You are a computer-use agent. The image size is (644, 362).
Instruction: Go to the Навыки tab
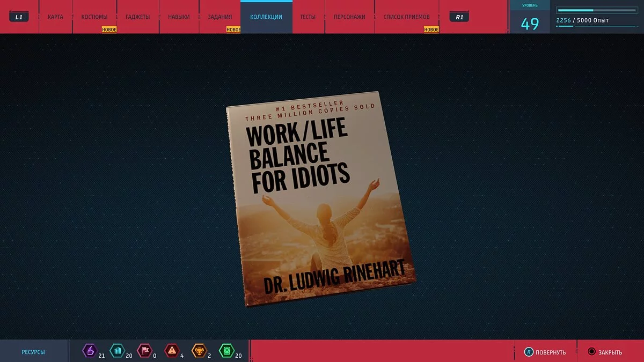tap(179, 17)
